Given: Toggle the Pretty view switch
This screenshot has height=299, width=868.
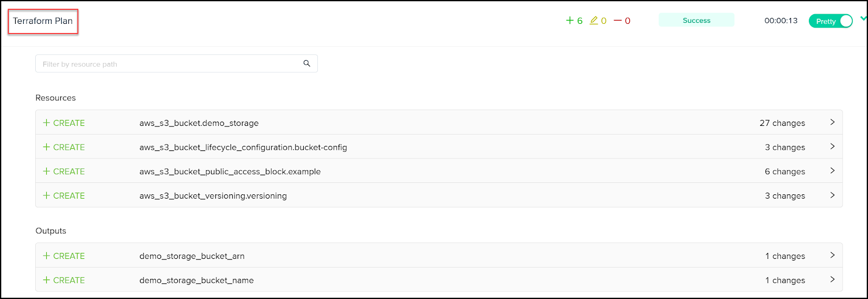Looking at the screenshot, I should [831, 21].
